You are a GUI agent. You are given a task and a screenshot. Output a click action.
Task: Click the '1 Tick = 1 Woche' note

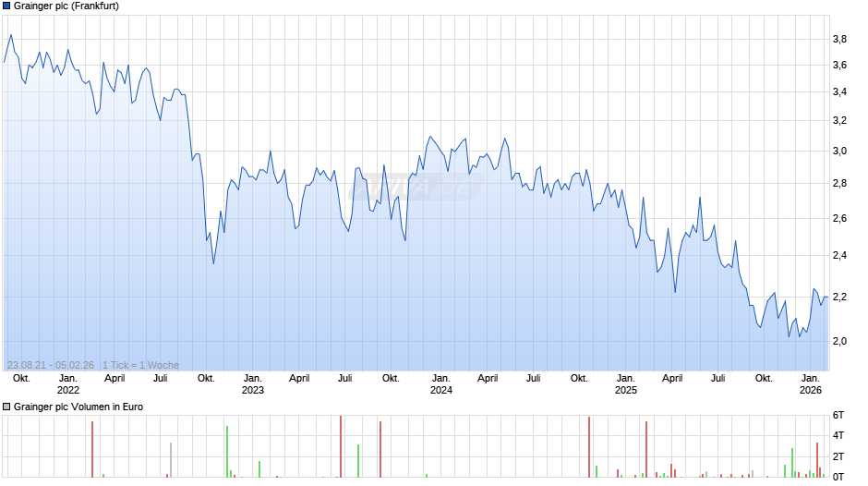pos(140,365)
